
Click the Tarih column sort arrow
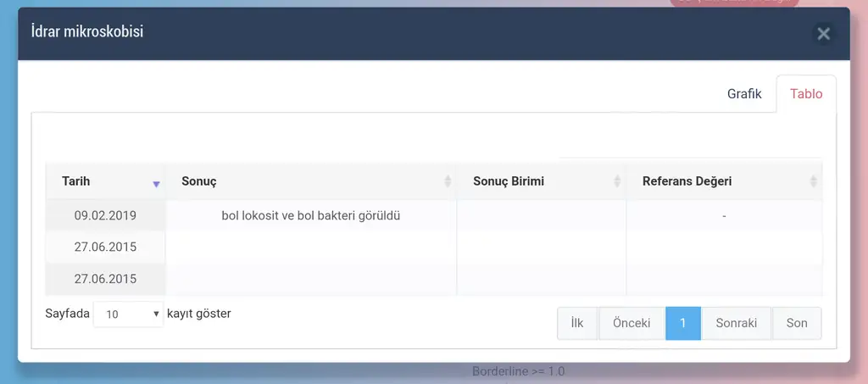(x=156, y=183)
